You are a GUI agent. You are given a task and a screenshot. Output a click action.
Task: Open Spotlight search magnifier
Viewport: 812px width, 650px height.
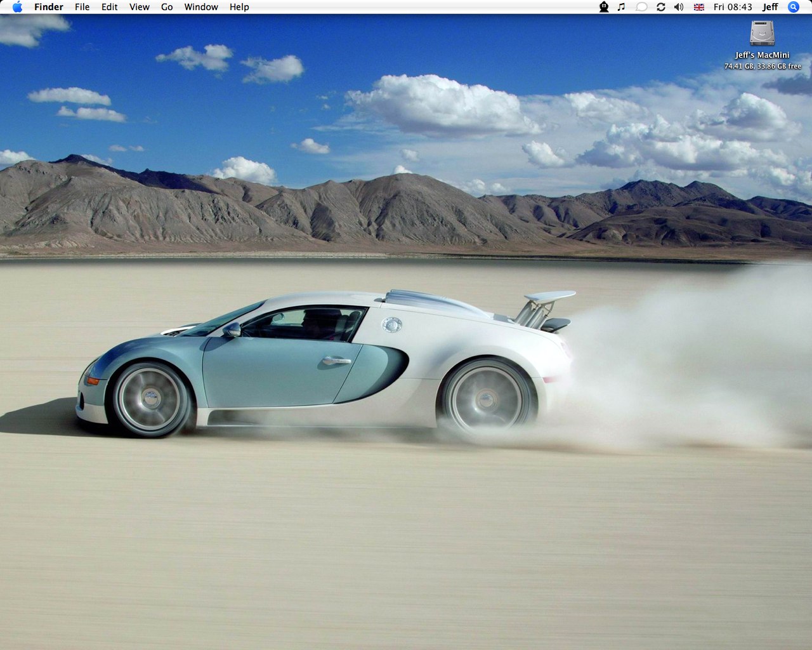pyautogui.click(x=794, y=7)
